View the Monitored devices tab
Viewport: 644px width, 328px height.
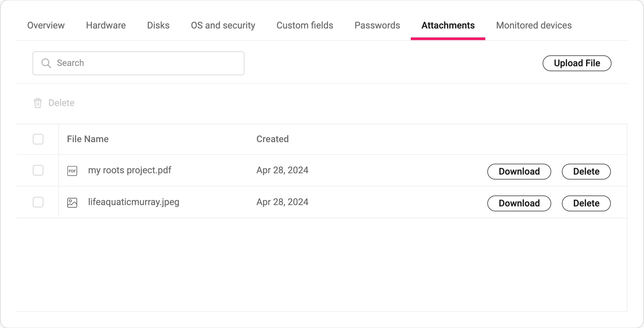pos(534,25)
